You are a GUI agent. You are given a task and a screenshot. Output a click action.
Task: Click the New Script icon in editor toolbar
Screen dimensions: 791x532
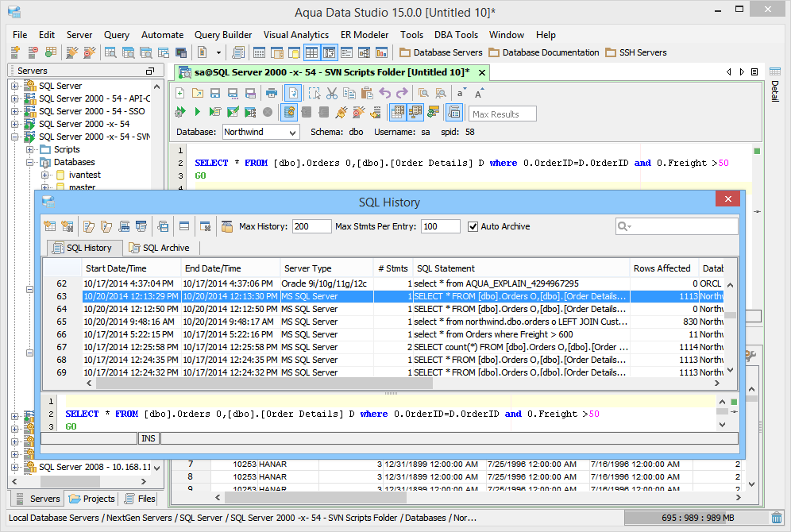180,93
